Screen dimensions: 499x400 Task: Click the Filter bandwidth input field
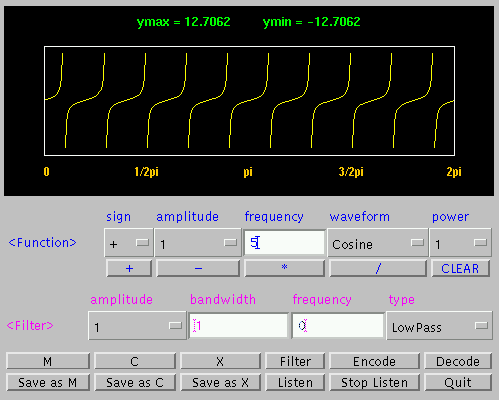pos(238,326)
